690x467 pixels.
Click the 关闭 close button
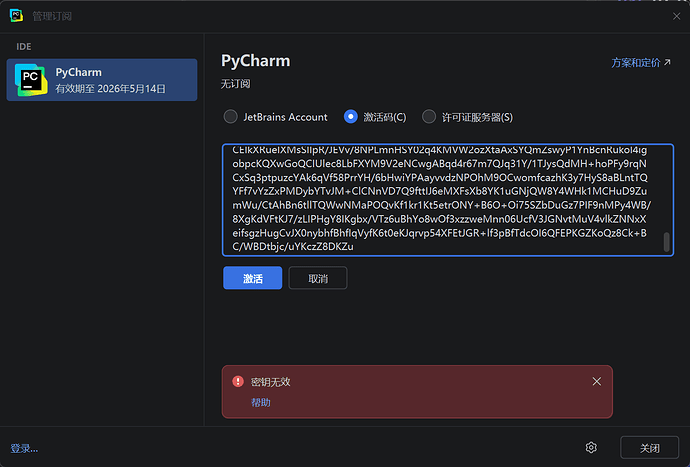coord(650,448)
